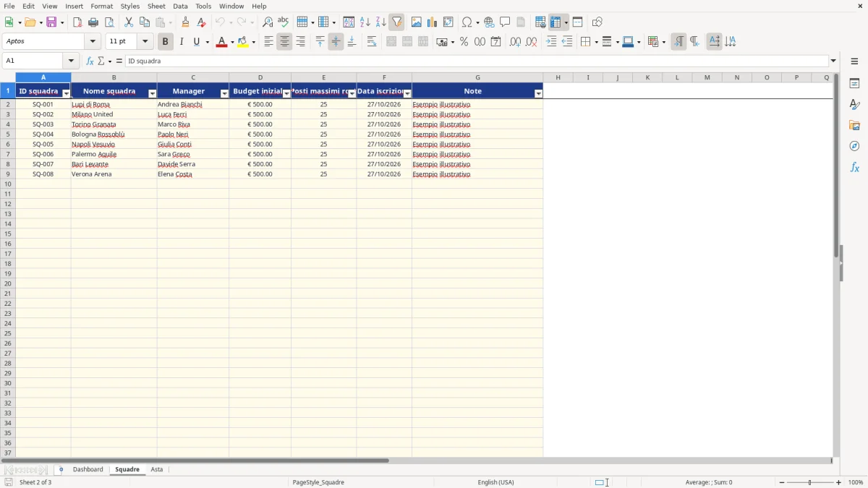Screen dimensions: 868x488
Task: Open the Format menu
Action: [x=102, y=6]
